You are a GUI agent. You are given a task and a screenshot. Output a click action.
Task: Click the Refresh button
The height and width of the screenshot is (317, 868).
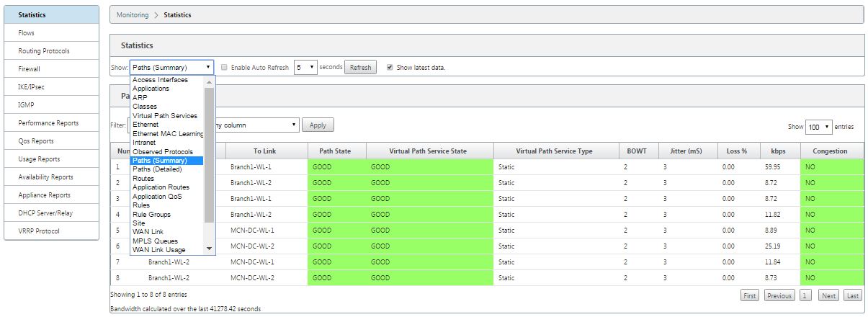[x=361, y=67]
